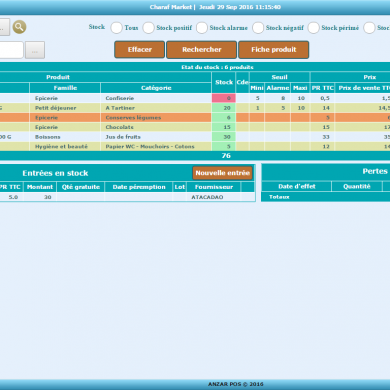Select the Confiserie row
This screenshot has height=390, width=390.
pos(195,98)
